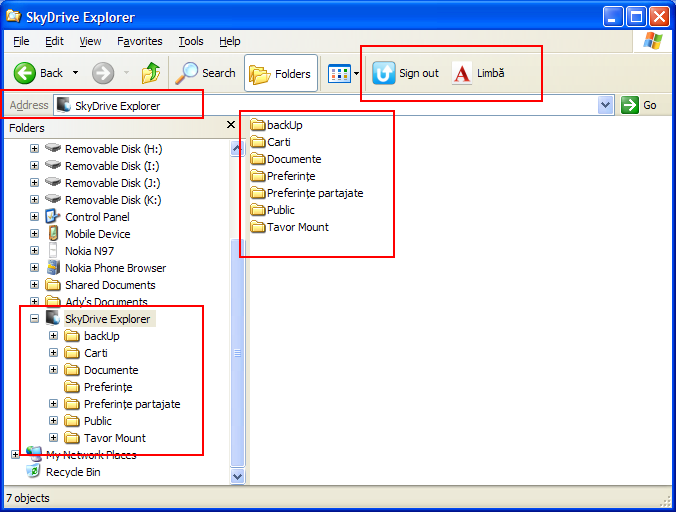Screen dimensions: 676x512
Task: Select Documente in the folder tree
Action: [111, 370]
